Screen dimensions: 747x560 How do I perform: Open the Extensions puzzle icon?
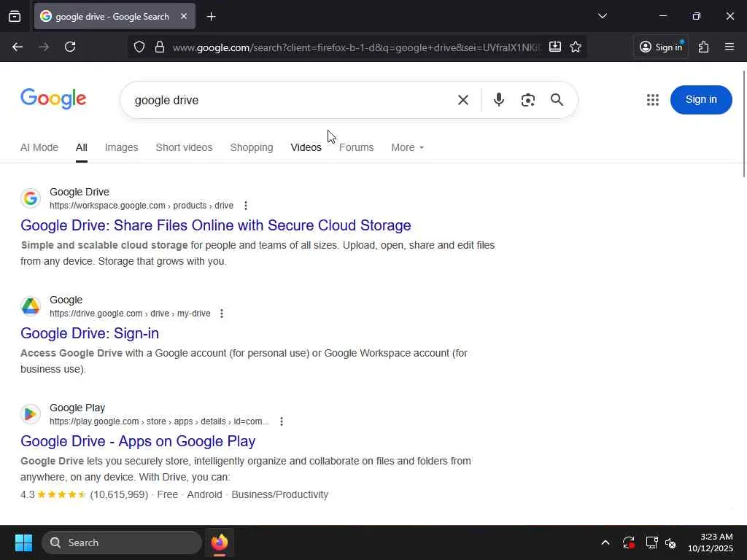click(x=704, y=47)
